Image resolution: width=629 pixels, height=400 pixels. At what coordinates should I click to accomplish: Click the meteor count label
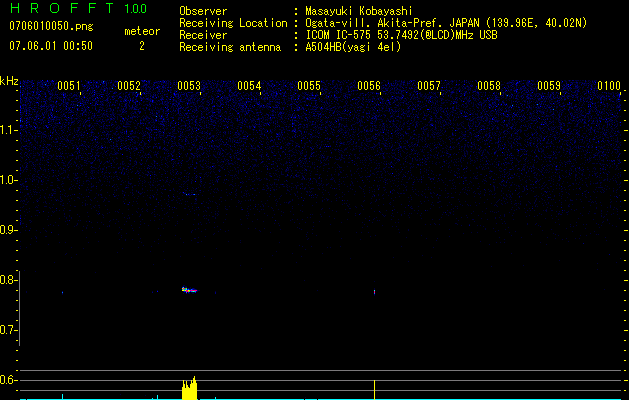point(142,31)
